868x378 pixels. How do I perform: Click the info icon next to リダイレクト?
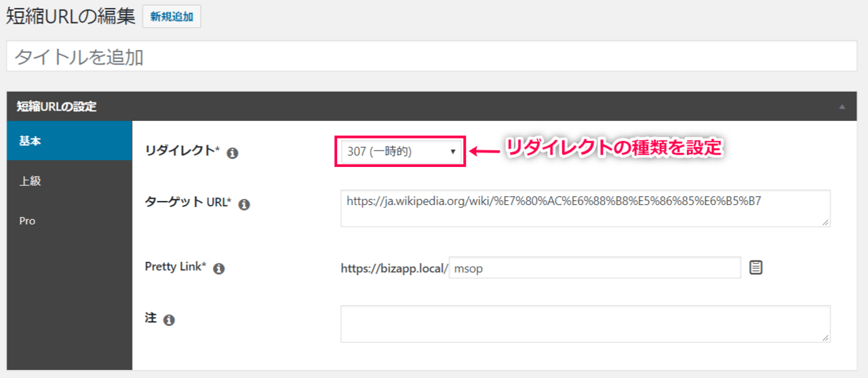(x=232, y=153)
